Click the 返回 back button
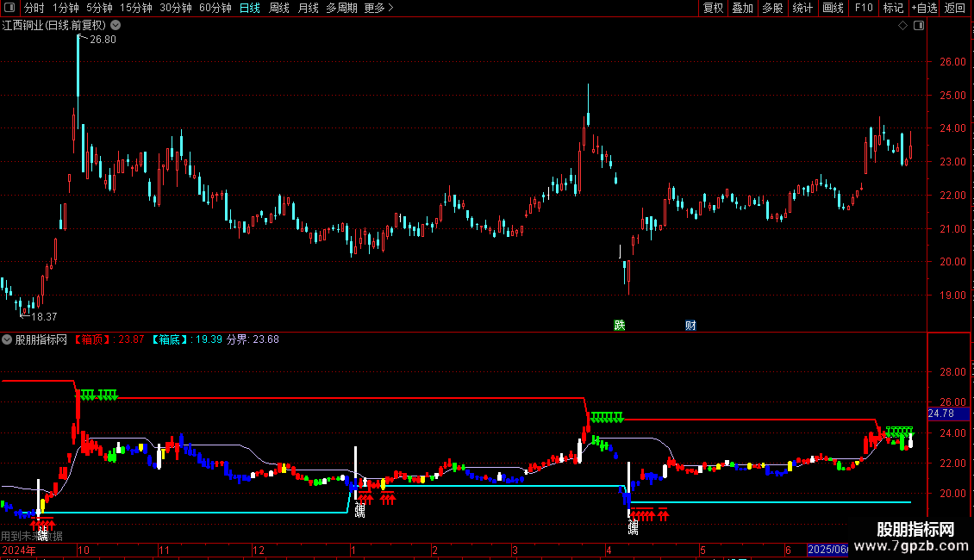Viewport: 974px width, 560px height. click(955, 8)
